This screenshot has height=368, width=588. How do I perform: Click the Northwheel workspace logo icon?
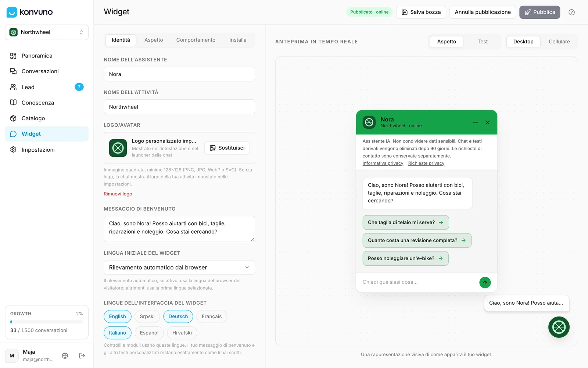(14, 32)
